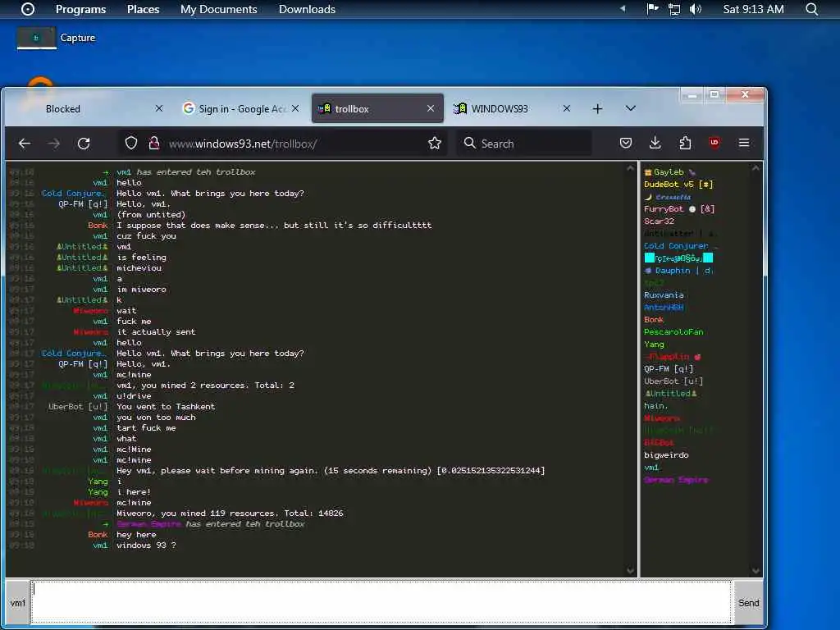840x630 pixels.
Task: Click the chat message input box
Action: pos(381,602)
